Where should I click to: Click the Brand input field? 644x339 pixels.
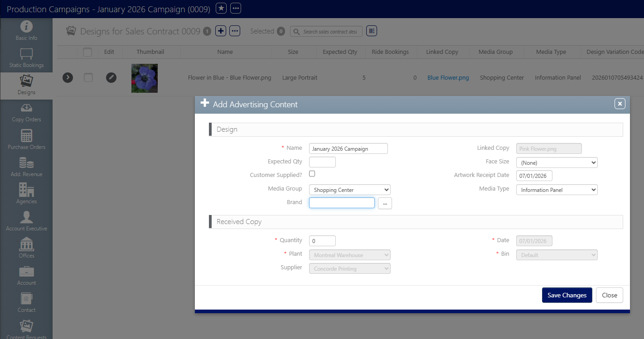tap(342, 203)
